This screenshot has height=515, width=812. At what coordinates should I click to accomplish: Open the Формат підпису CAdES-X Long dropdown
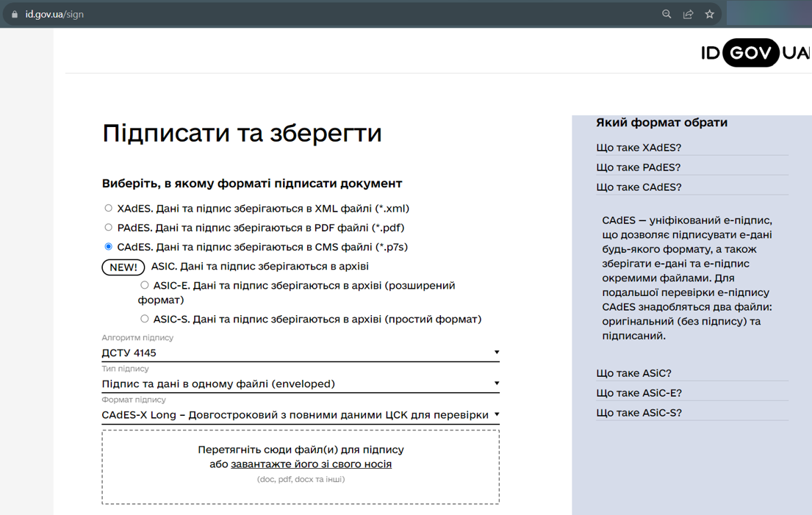(301, 415)
